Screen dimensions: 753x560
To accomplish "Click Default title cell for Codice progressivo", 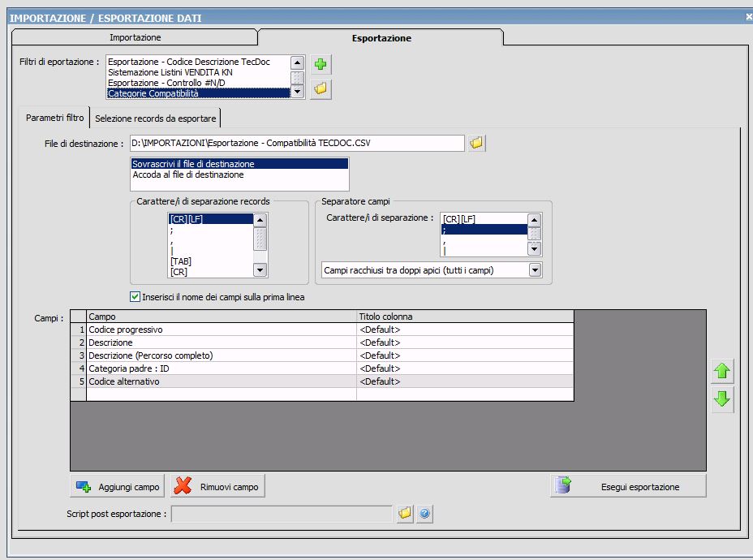I will pyautogui.click(x=465, y=330).
